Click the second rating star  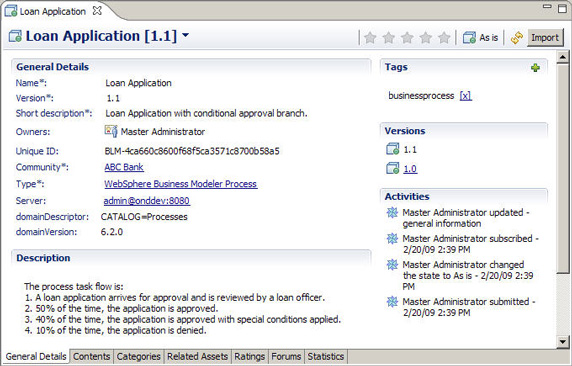click(x=389, y=37)
